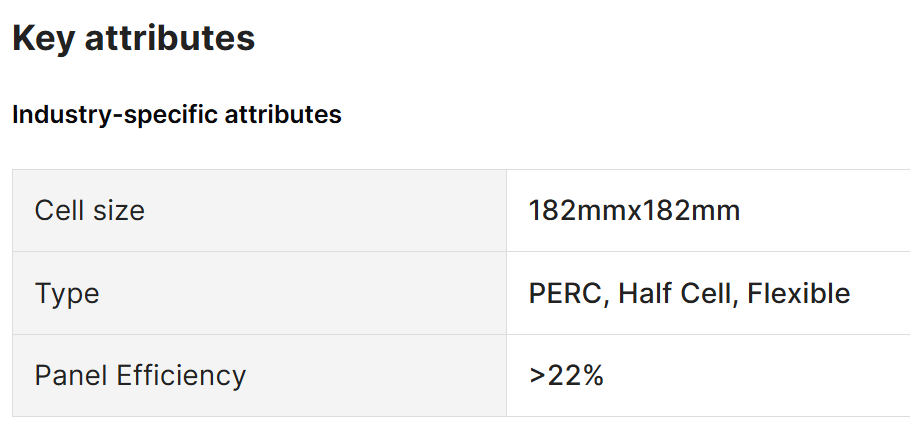Select the >22% efficiency value
The width and height of the screenshot is (910, 430).
pos(566,375)
